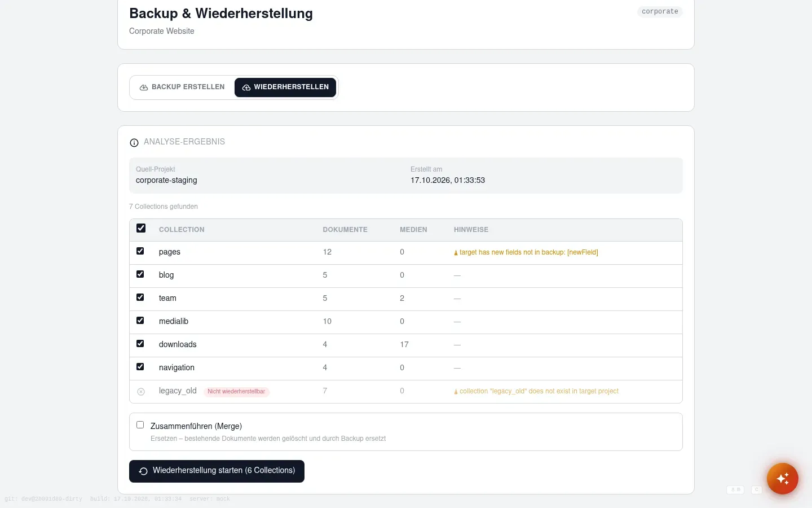Click the DOKUMENTE column header

pos(345,230)
